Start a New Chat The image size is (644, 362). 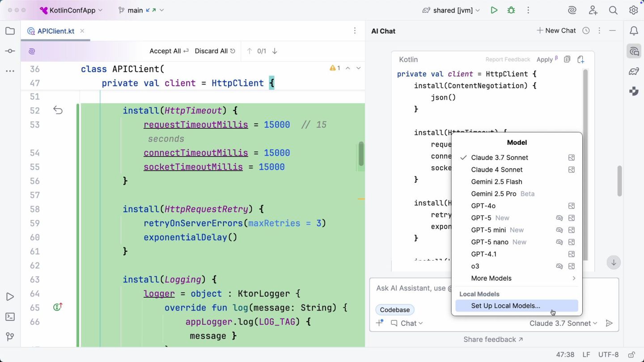pyautogui.click(x=556, y=31)
